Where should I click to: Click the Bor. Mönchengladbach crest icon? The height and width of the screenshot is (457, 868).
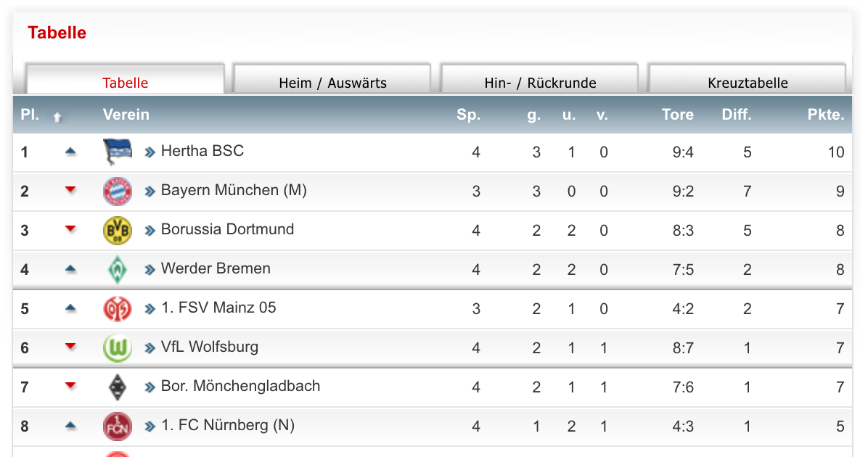tap(117, 387)
